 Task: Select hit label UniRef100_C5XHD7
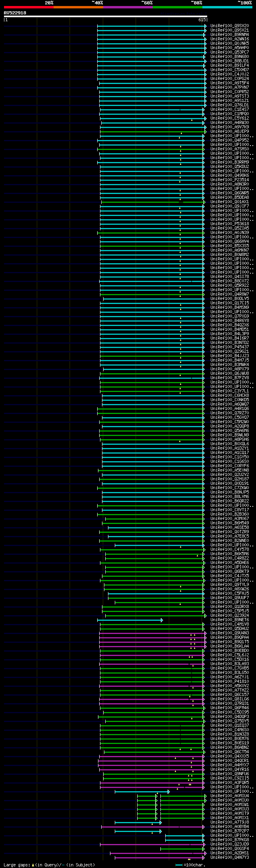coord(230,70)
